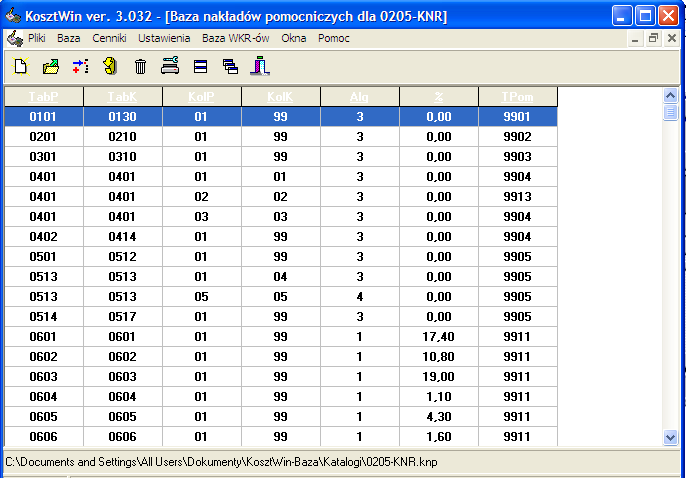Select the Alg value 4 cell

tap(360, 297)
